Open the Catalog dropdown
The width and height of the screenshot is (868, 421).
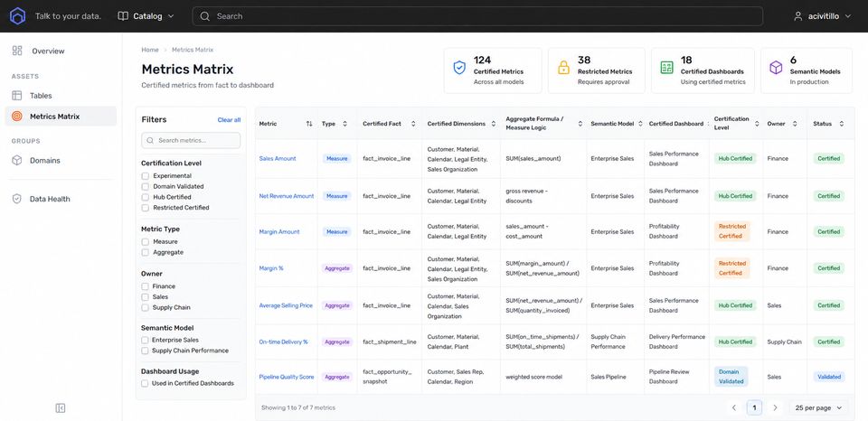coord(146,16)
